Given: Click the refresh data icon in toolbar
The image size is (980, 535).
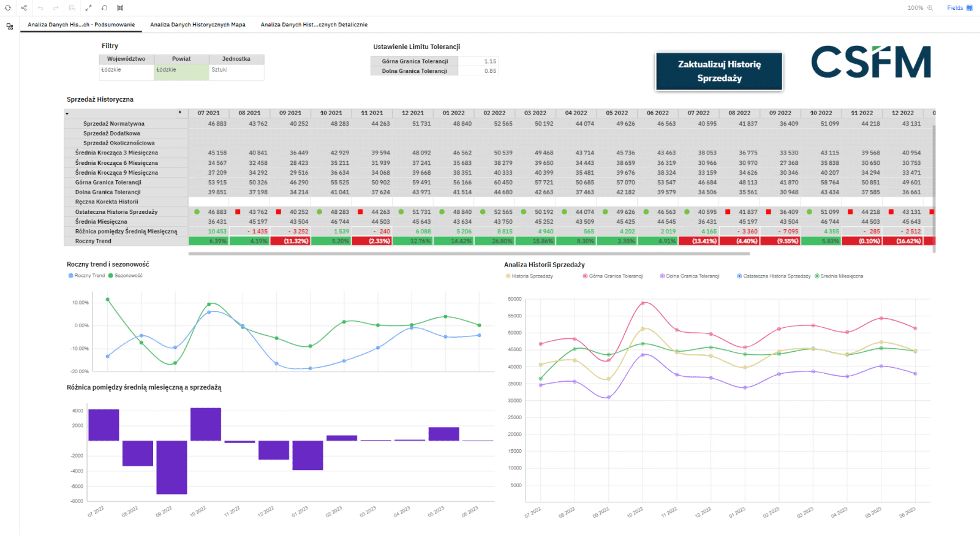Looking at the screenshot, I should [8, 8].
